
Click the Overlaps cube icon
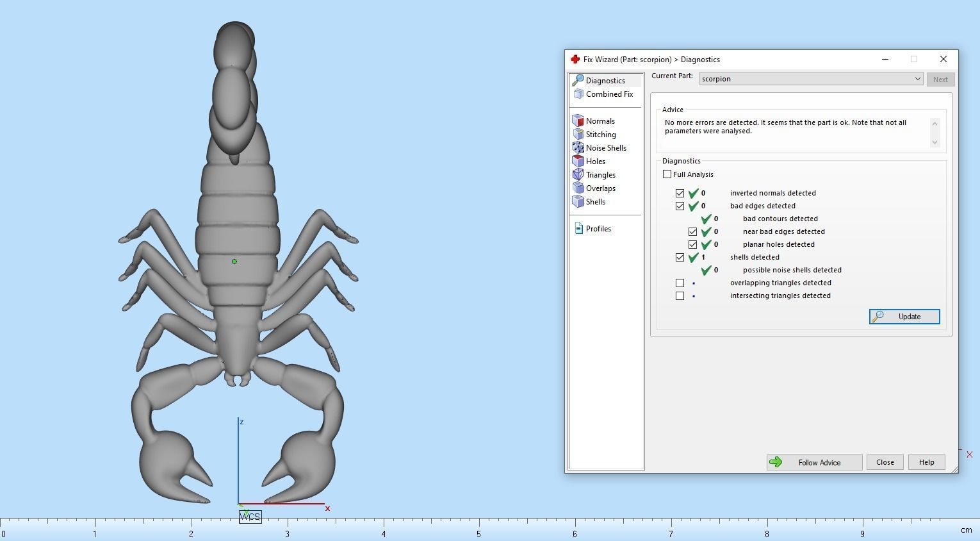[578, 188]
